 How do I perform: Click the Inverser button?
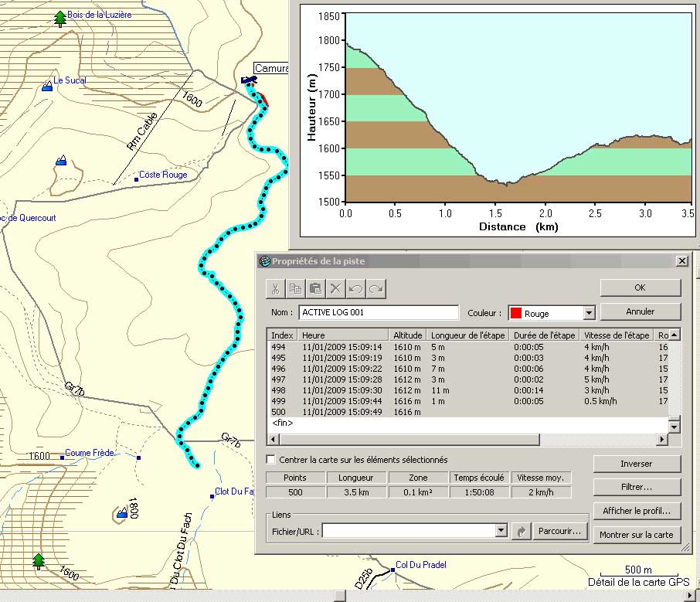(x=637, y=464)
